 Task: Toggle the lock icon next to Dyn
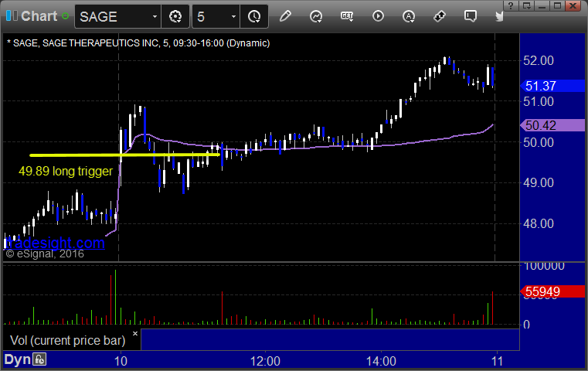point(39,359)
